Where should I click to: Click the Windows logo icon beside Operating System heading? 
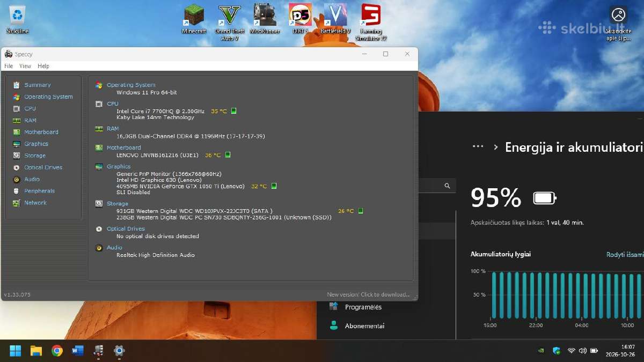tap(99, 85)
